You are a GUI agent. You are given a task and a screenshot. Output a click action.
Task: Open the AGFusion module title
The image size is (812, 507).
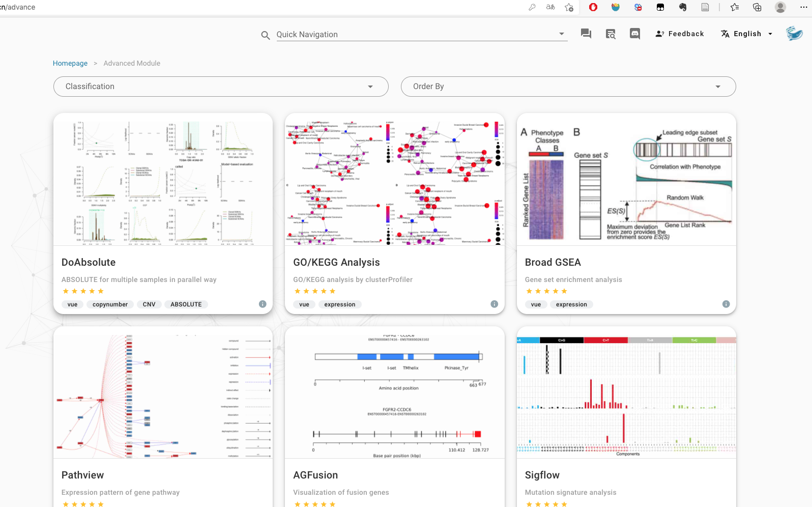pos(315,475)
